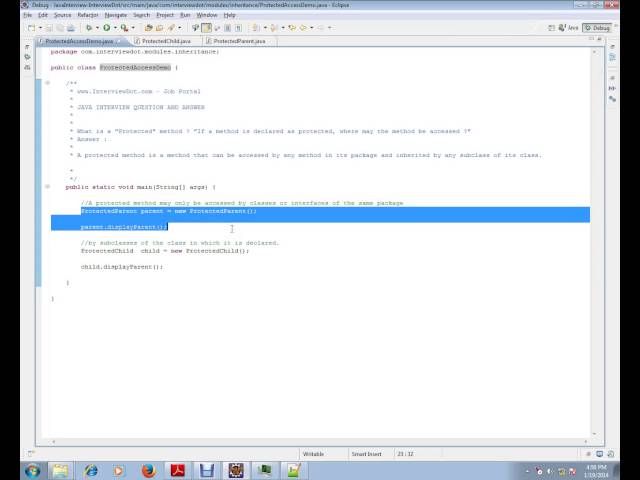The height and width of the screenshot is (480, 640).
Task: Click the Save toolbar icon
Action: pos(49,28)
